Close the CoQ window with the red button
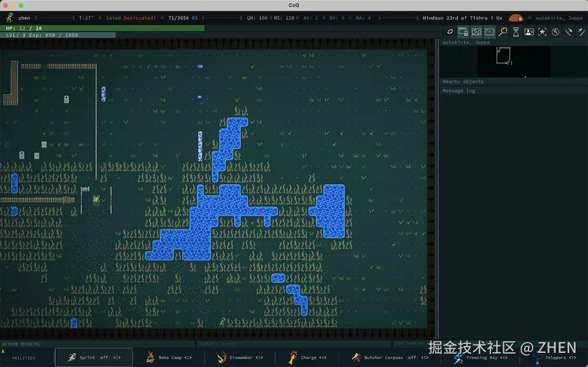Viewport: 588px width, 367px height. pyautogui.click(x=5, y=5)
